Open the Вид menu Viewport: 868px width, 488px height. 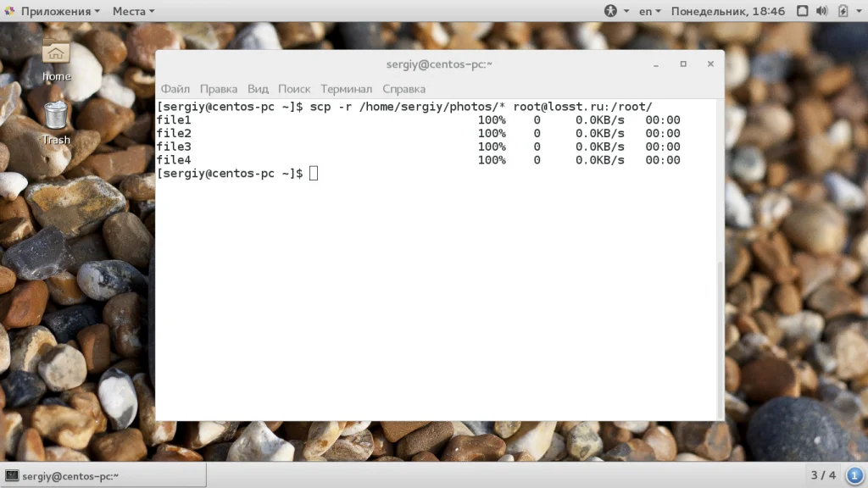pyautogui.click(x=258, y=89)
